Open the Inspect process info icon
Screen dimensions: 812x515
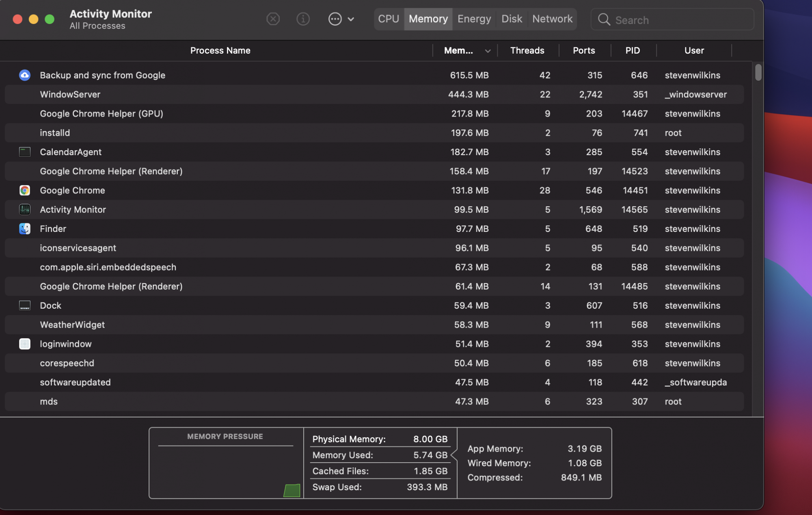pyautogui.click(x=303, y=19)
